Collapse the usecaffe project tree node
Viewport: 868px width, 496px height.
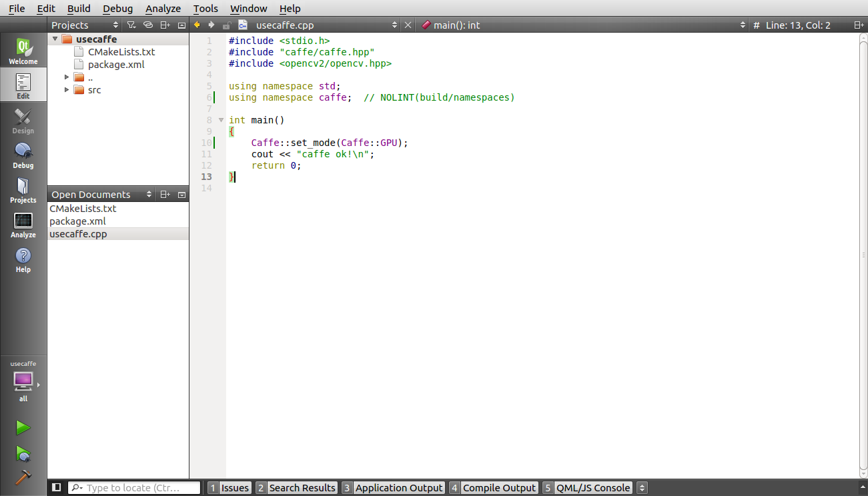[55, 39]
